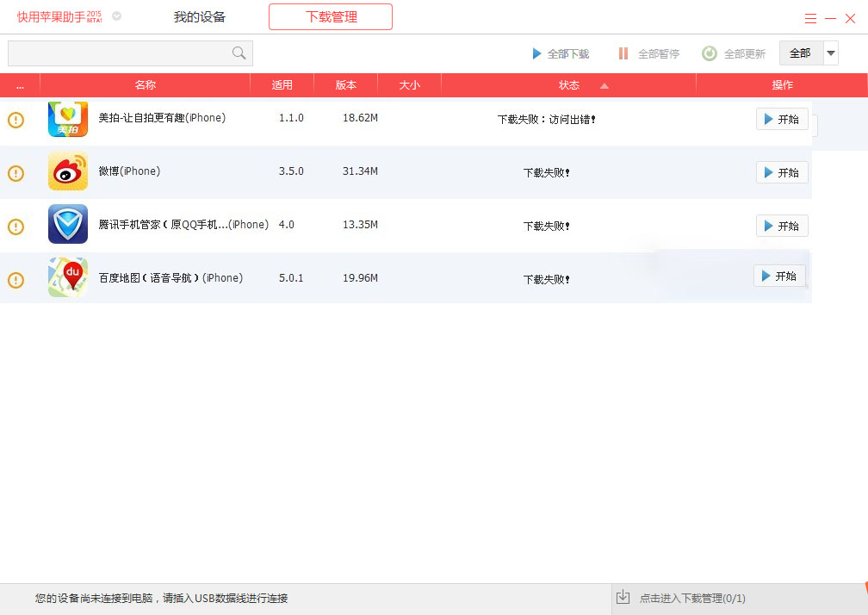868x615 pixels.
Task: Click 全部暂停 to pause all downloads
Action: click(x=648, y=53)
